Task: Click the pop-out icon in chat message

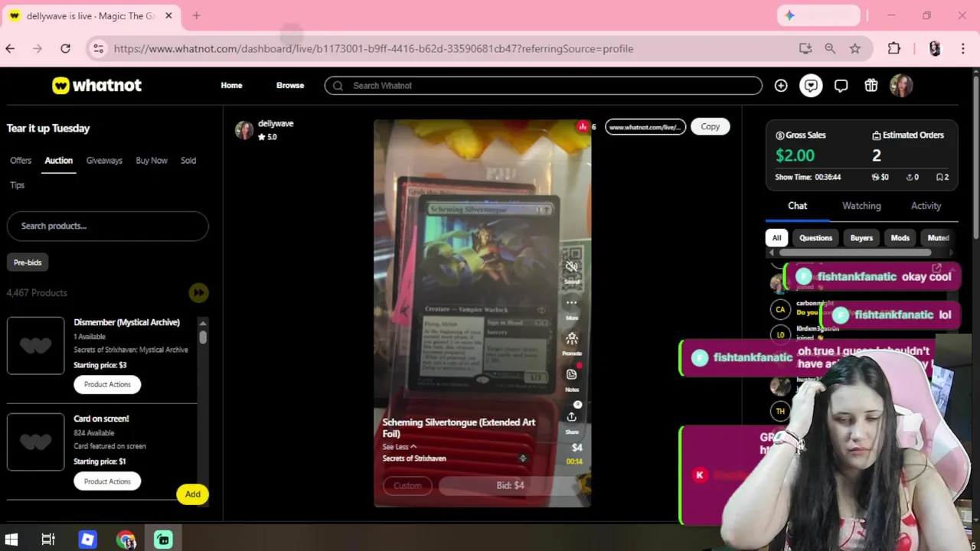Action: (936, 269)
